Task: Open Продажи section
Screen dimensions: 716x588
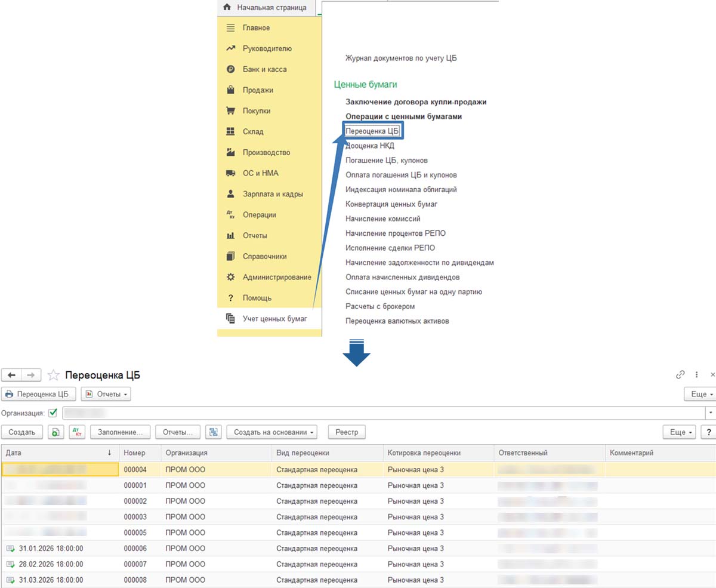Action: coord(258,90)
